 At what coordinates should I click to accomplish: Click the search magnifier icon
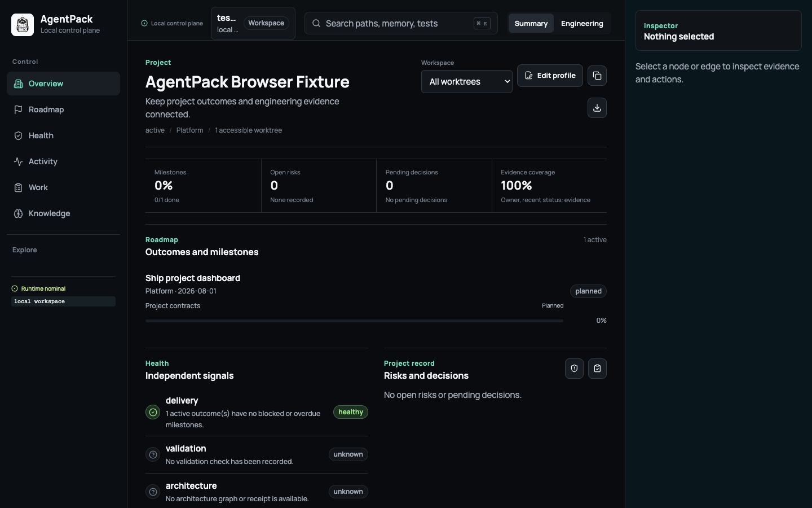(316, 23)
